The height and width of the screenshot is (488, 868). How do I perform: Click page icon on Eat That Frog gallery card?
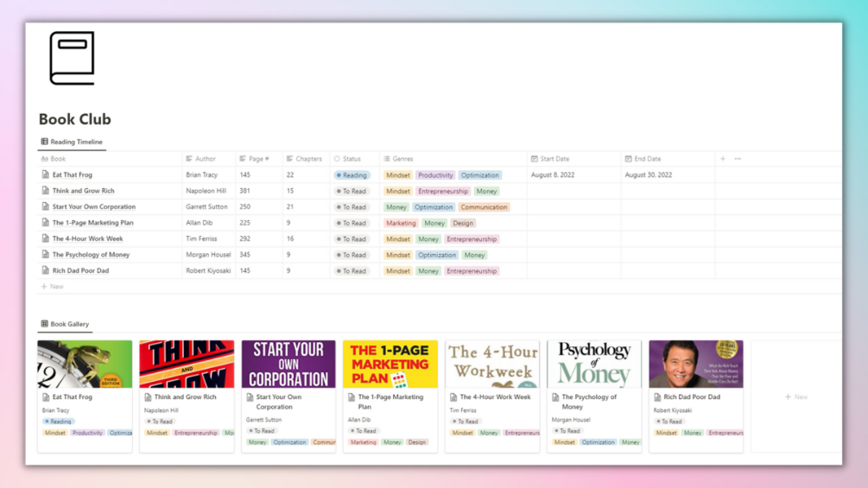[x=46, y=397]
